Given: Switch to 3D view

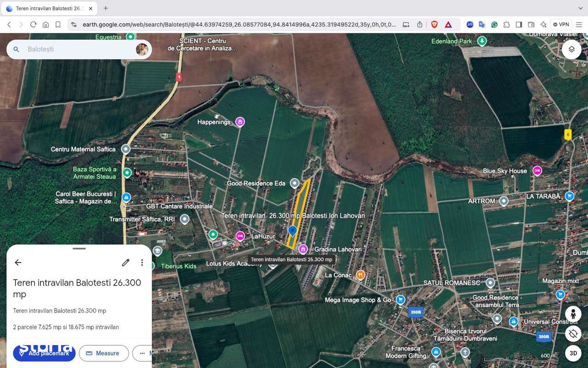Looking at the screenshot, I should 573,353.
